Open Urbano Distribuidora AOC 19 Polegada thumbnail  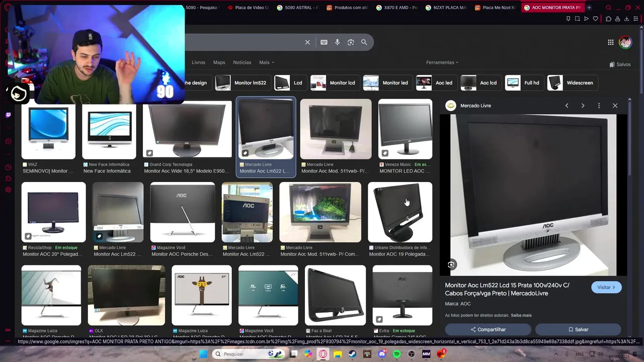(x=400, y=212)
